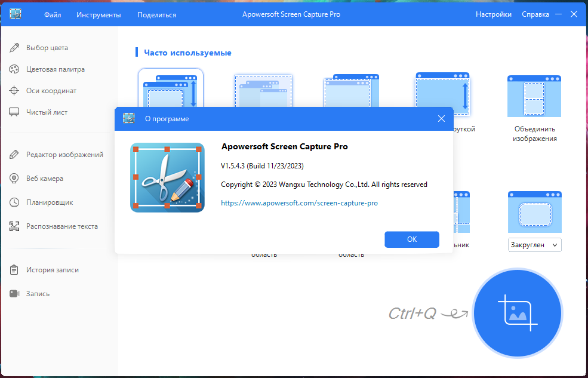Close the main Apowersoft window
The image size is (588, 378).
574,14
